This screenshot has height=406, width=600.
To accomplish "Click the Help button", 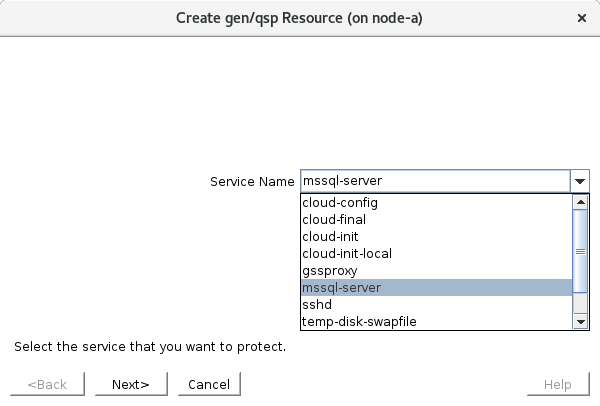I will (x=557, y=384).
